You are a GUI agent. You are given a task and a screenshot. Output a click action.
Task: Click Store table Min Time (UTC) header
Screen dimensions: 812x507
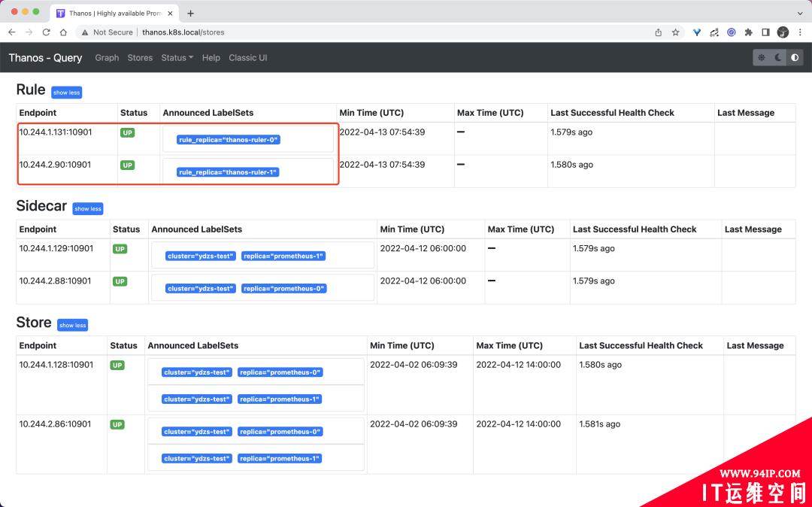tap(401, 345)
